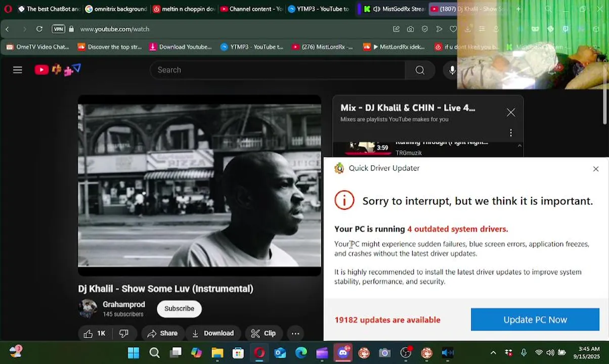Click '19182 updates are available' text
609x364 pixels.
click(387, 320)
